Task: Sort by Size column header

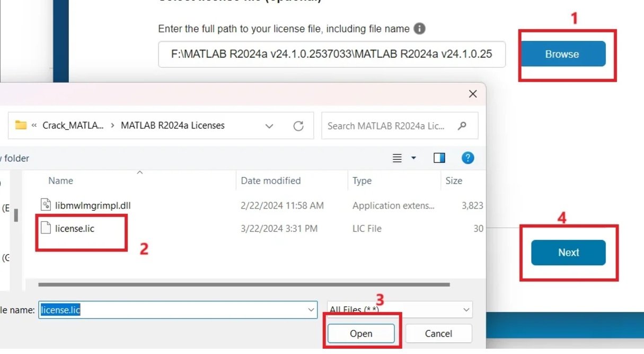Action: click(454, 180)
